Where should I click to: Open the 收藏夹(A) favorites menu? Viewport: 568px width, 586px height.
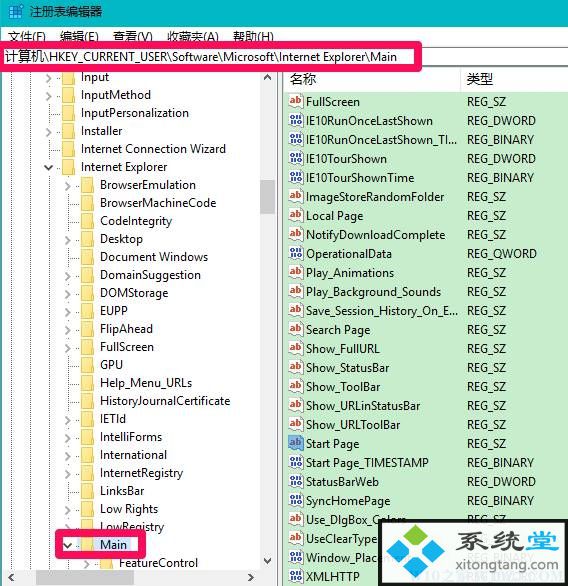[x=193, y=37]
